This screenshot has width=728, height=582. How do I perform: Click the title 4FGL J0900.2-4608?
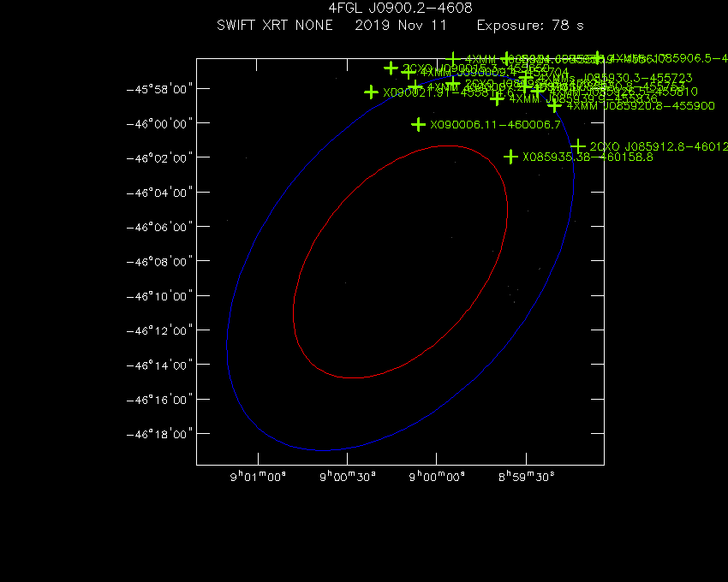click(x=400, y=8)
